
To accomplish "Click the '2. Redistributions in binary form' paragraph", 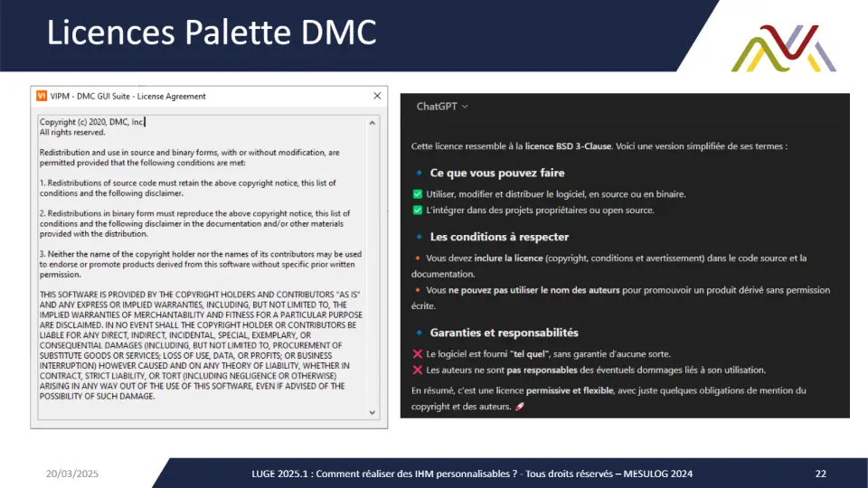I will pyautogui.click(x=195, y=223).
